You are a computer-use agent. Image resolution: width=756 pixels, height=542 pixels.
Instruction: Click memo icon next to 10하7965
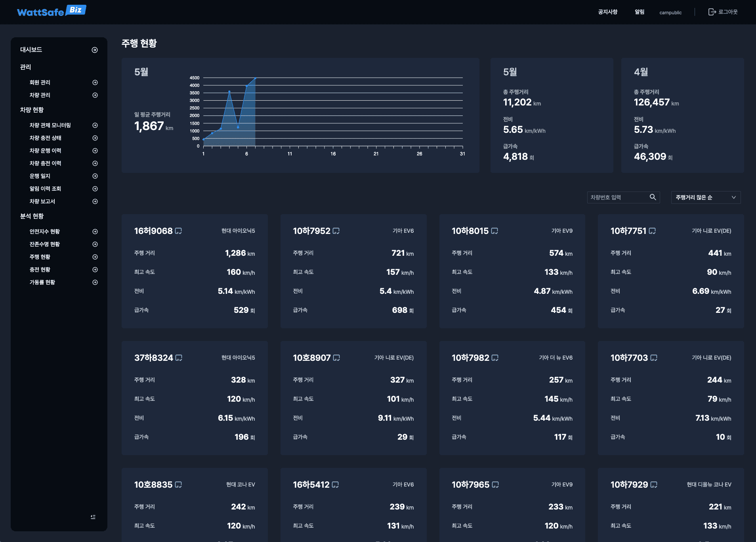coord(495,485)
